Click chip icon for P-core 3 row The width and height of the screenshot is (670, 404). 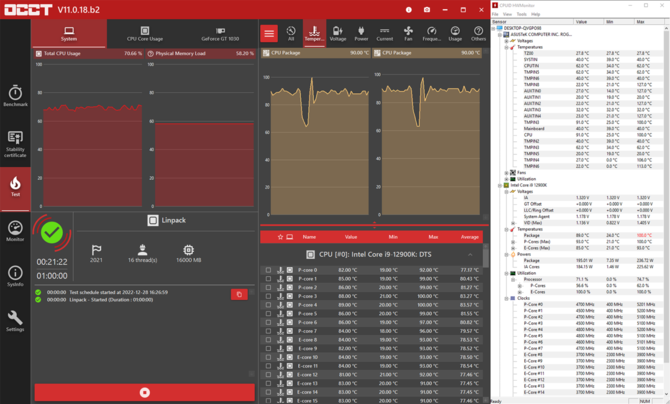tap(290, 296)
